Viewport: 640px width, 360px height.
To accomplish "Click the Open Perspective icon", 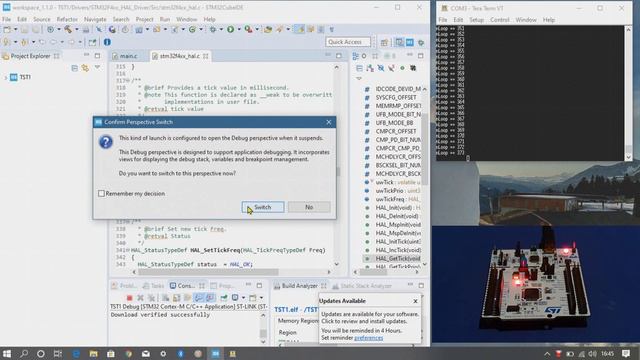I will click(384, 42).
